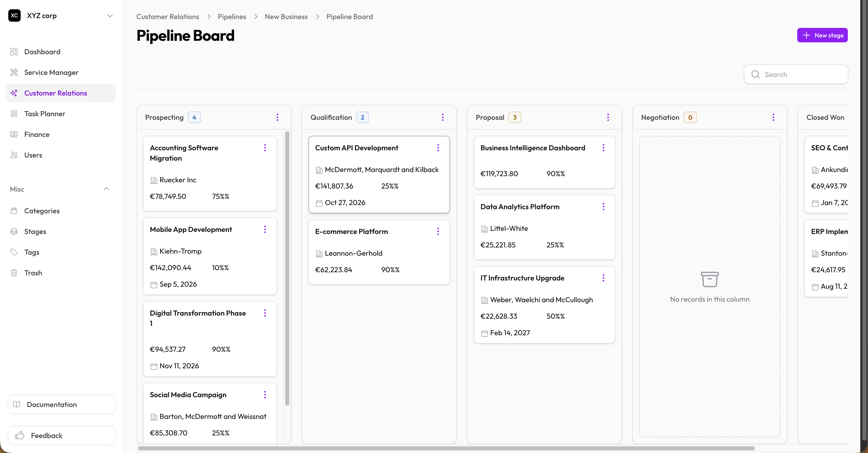Image resolution: width=868 pixels, height=453 pixels.
Task: Open Trash bin icon under Misc
Action: [14, 273]
